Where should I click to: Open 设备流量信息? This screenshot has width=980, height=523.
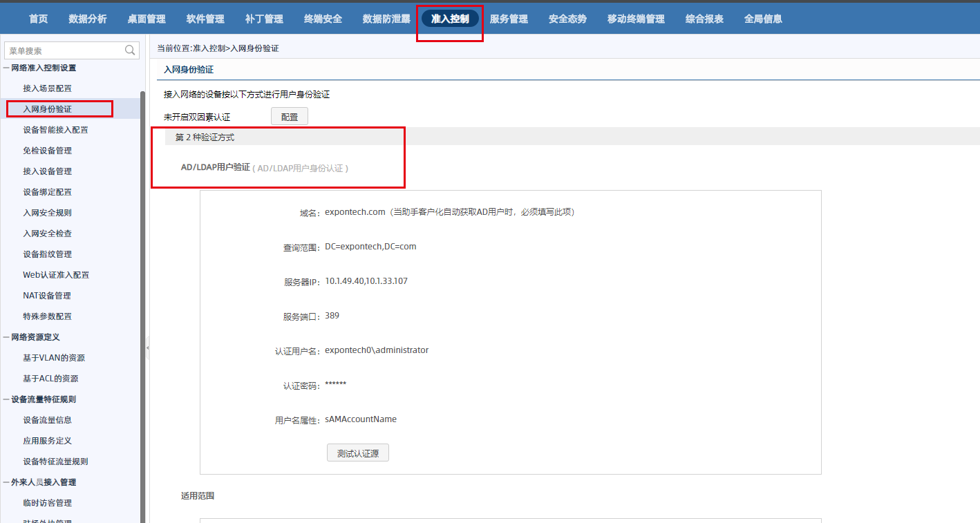click(47, 420)
